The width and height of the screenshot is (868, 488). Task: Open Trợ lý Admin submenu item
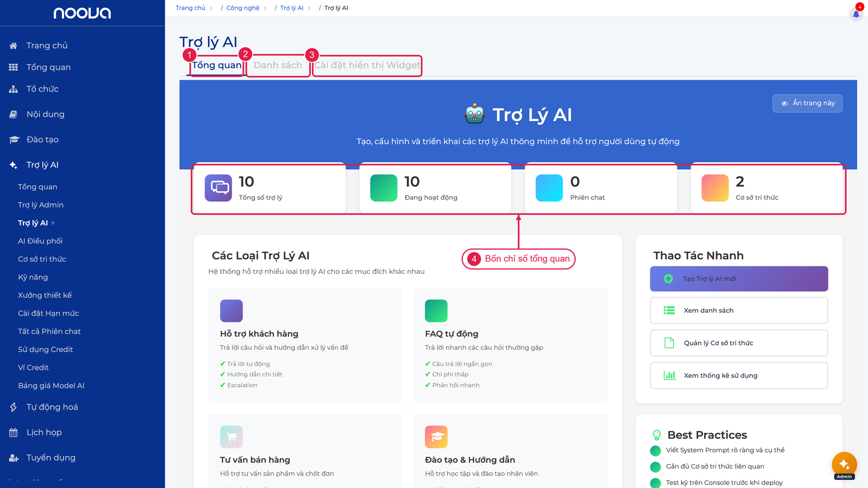pos(41,205)
